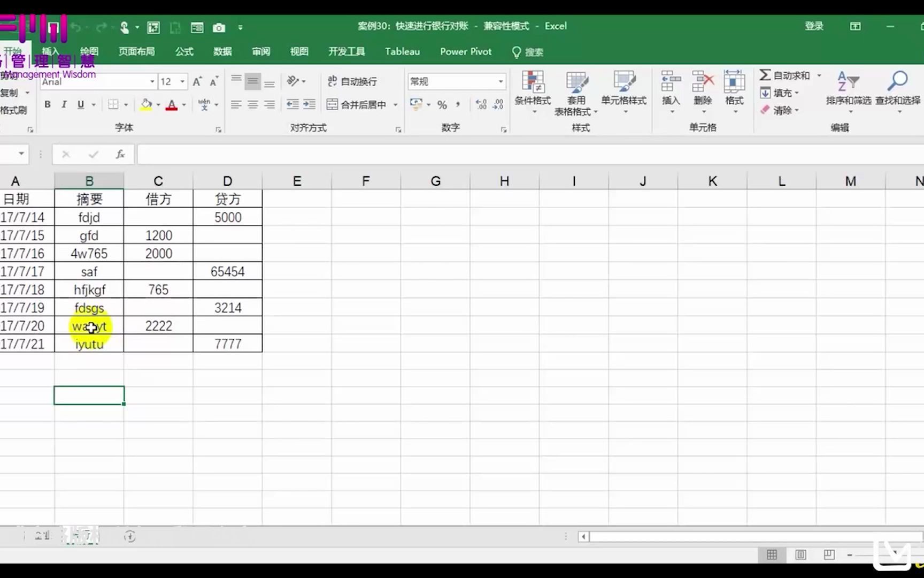Apply fill color bucket icon
Image resolution: width=924 pixels, height=578 pixels.
(x=146, y=104)
